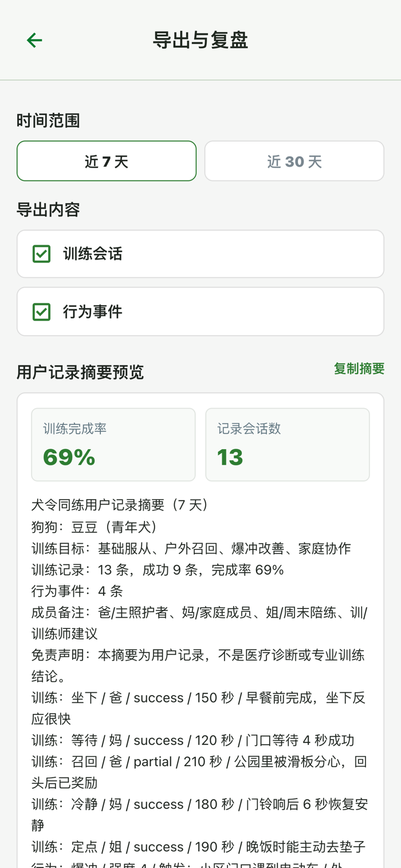Click the 坐下 training record entry
401x868 pixels.
pos(199,708)
